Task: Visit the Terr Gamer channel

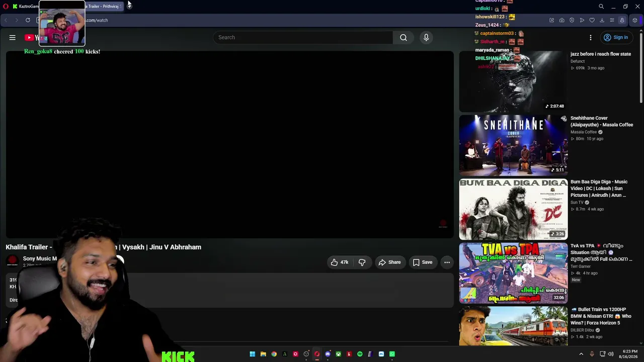Action: (x=581, y=266)
